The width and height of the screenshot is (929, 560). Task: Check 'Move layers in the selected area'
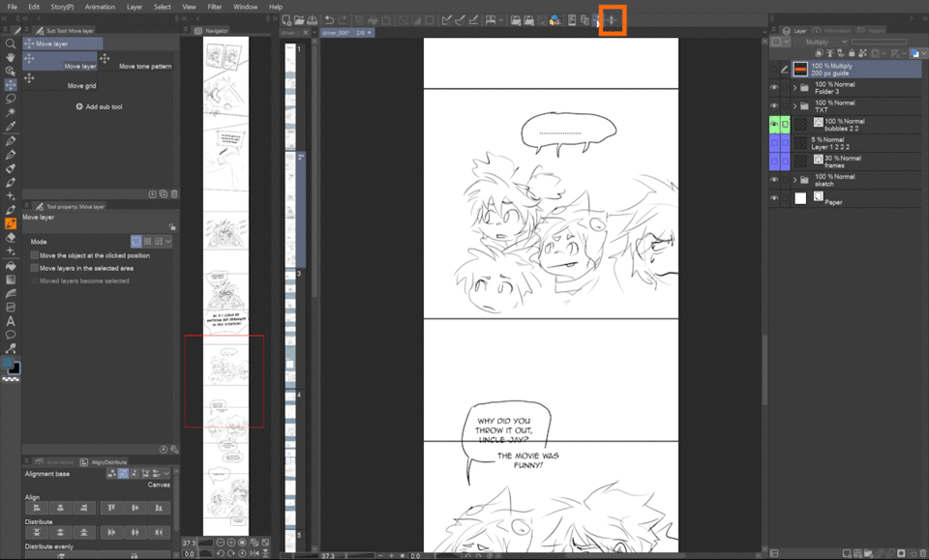(35, 268)
